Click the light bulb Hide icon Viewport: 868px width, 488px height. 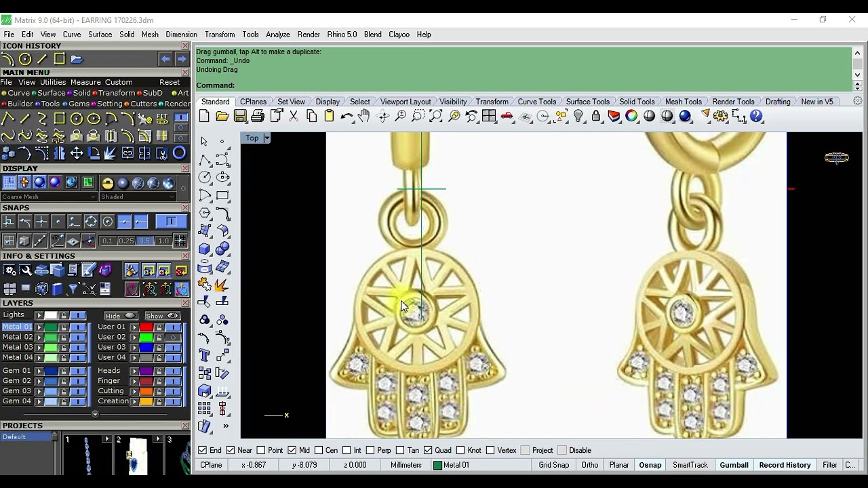pos(578,117)
